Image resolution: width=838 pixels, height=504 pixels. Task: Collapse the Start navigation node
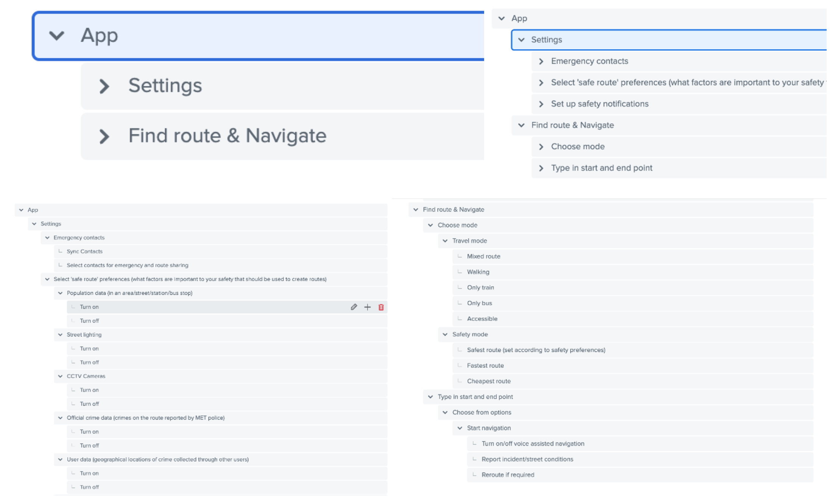(x=460, y=428)
